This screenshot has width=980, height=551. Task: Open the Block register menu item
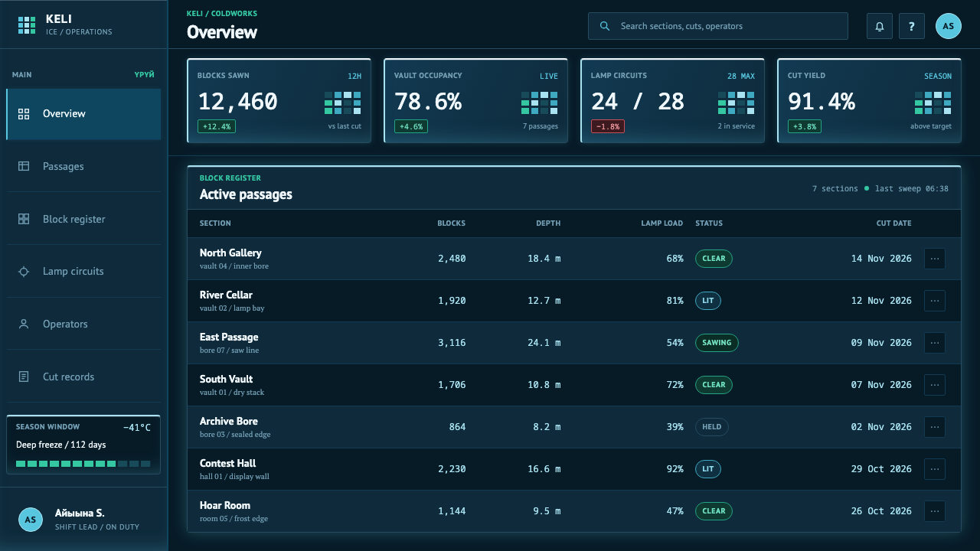point(83,219)
